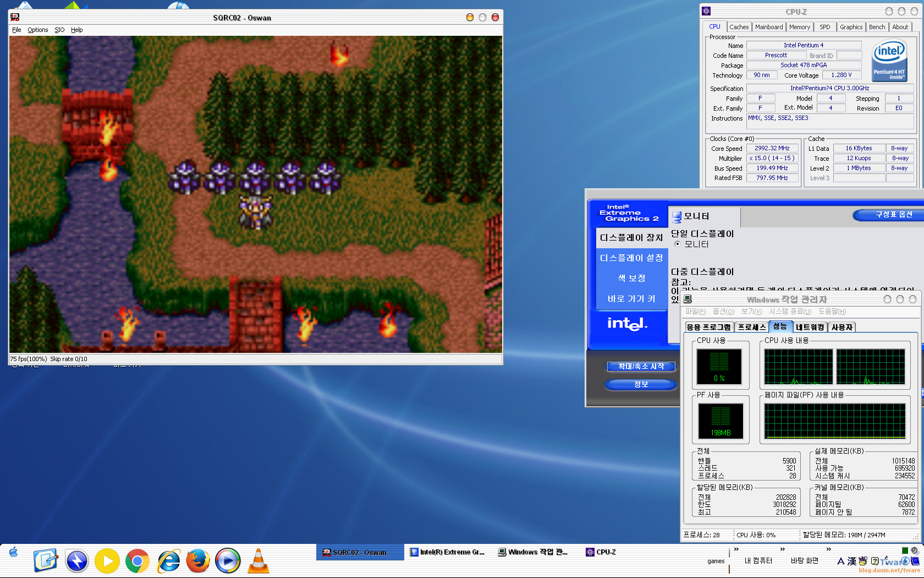Open the File menu in Oswan
The image size is (924, 578).
(x=16, y=30)
